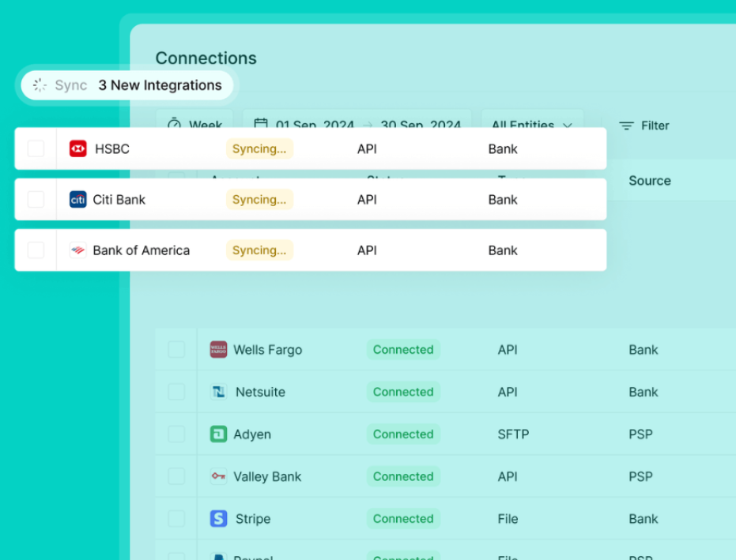Click the HSBC bank logo icon

(78, 148)
